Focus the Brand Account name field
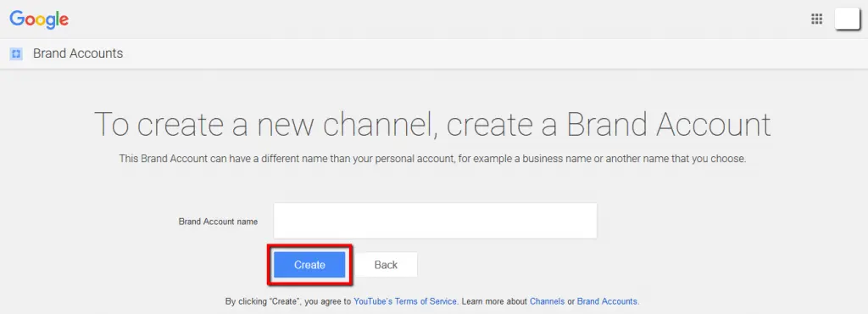Screen dimensions: 868x314 435,221
